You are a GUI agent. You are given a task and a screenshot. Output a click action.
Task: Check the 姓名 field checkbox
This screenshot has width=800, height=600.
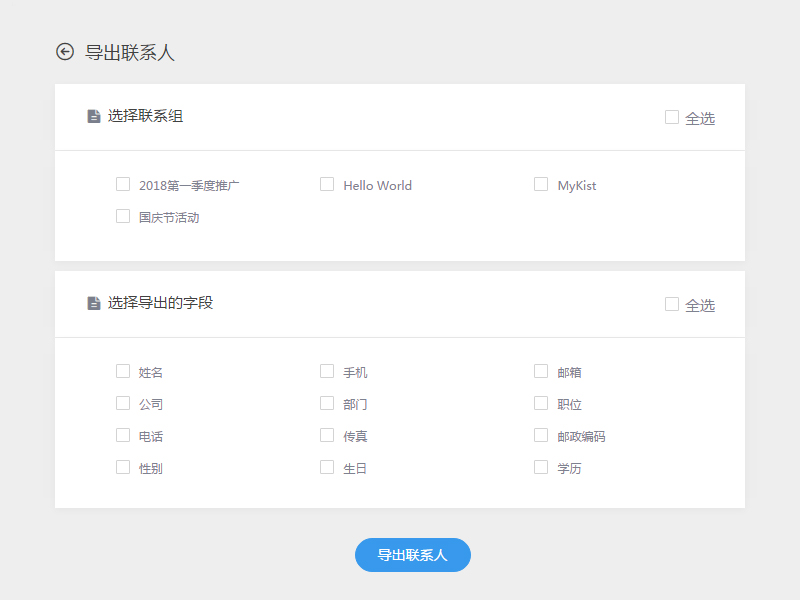click(x=123, y=371)
